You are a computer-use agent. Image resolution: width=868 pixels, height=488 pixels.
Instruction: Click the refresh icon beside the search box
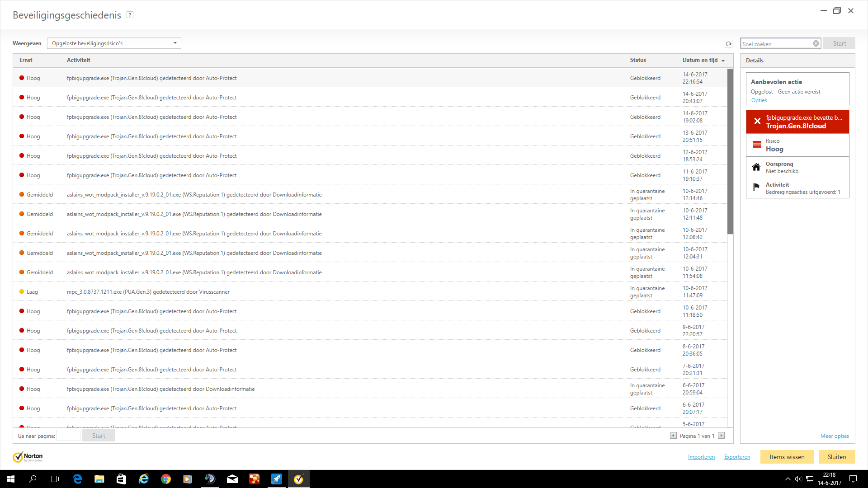coord(728,44)
